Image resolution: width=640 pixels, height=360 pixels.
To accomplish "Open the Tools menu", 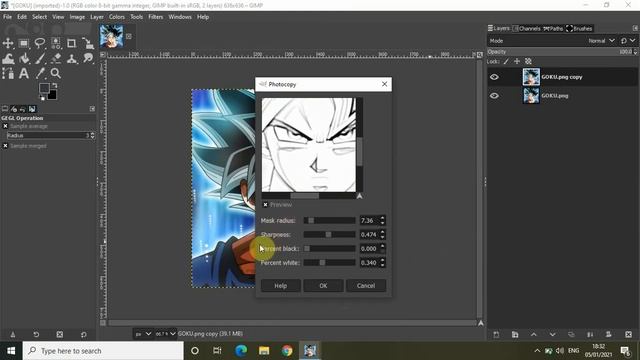I will (x=137, y=17).
